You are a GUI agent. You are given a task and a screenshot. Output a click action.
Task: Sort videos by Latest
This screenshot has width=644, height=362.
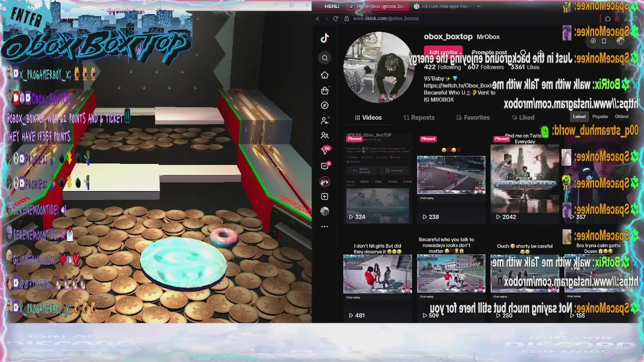click(x=579, y=117)
